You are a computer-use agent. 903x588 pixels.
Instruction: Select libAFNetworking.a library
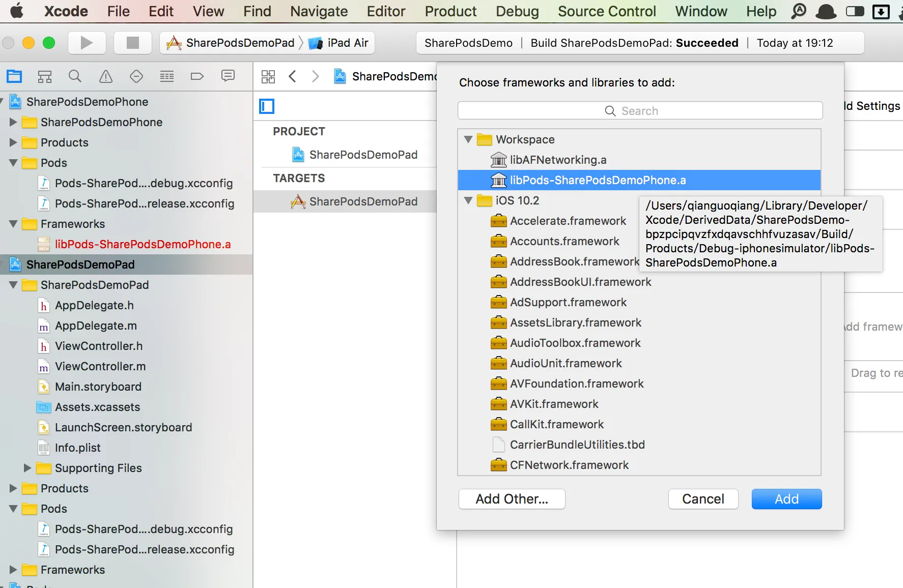pos(639,160)
